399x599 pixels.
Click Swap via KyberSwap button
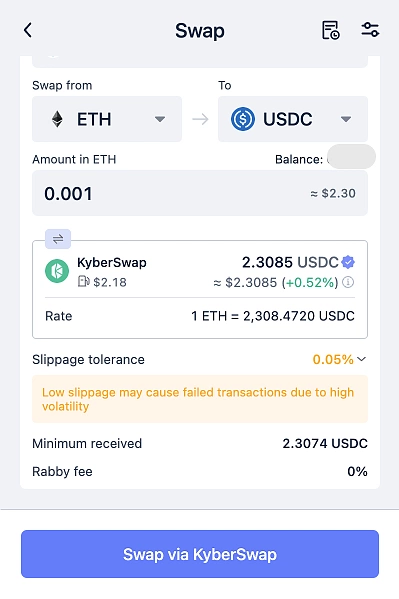(200, 554)
